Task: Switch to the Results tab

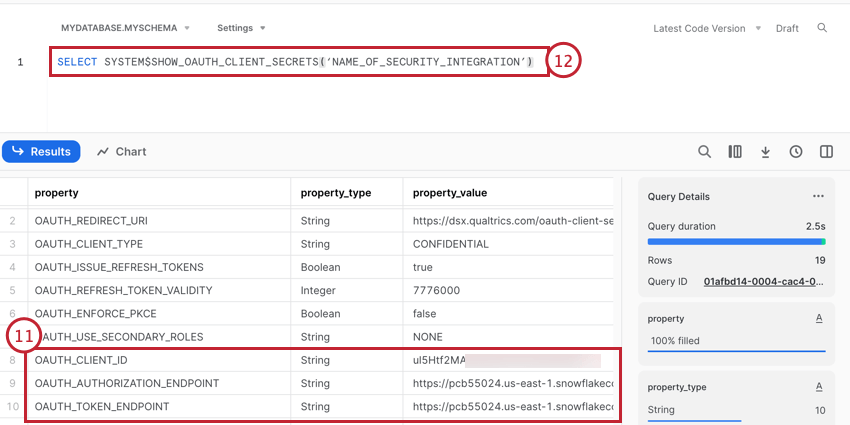Action: 42,152
